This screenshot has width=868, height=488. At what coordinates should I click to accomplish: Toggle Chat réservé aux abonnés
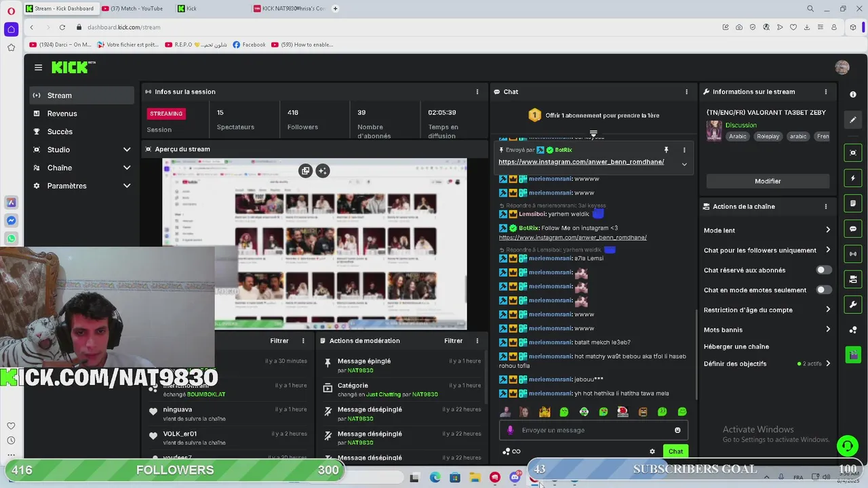coord(823,270)
